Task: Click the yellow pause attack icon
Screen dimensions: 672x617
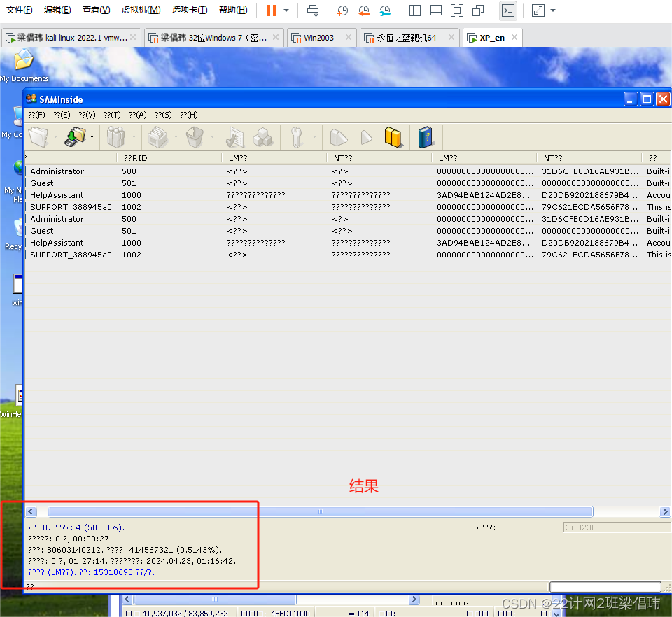Action: [393, 137]
